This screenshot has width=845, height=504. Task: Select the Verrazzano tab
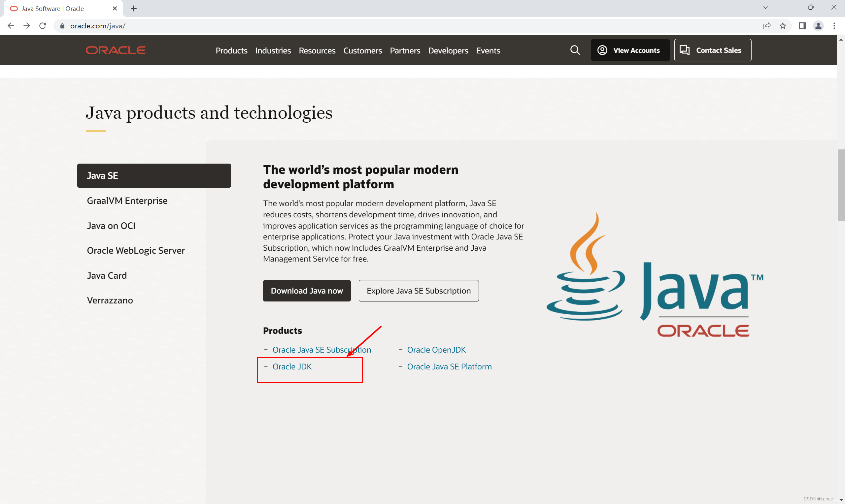tap(110, 300)
